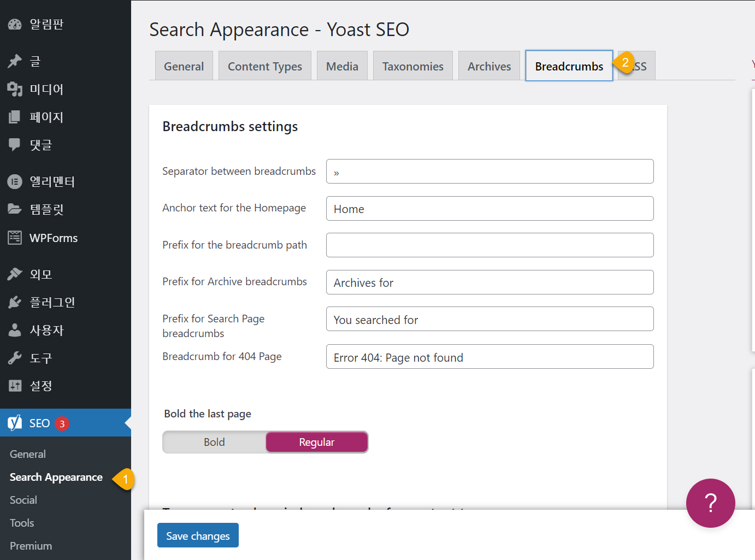
Task: Open the WPForms menu label
Action: click(x=54, y=238)
